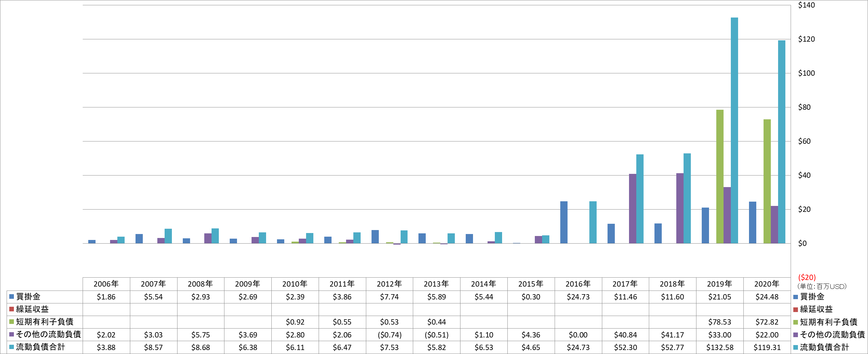Click the red 繰延収益 swatch in left legend
This screenshot has width=868, height=354.
click(12, 309)
